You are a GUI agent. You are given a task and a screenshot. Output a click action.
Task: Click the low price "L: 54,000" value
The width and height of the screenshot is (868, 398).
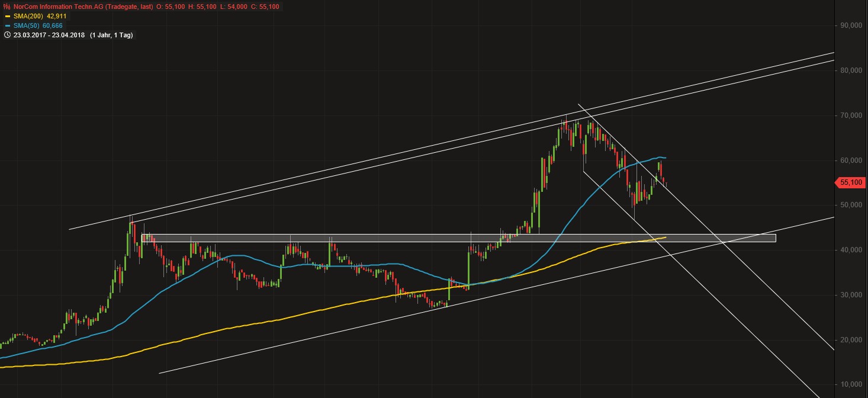234,7
